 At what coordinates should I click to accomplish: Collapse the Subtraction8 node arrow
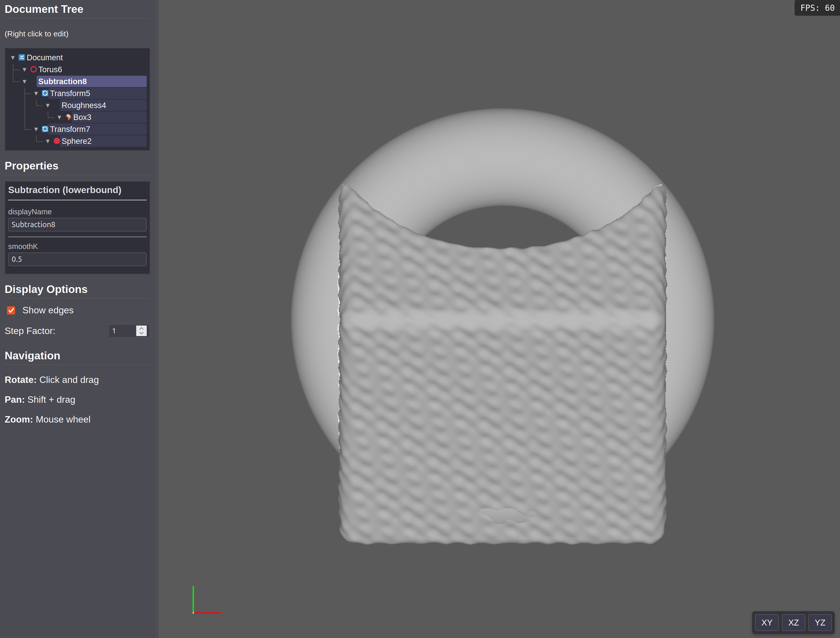[x=24, y=82]
